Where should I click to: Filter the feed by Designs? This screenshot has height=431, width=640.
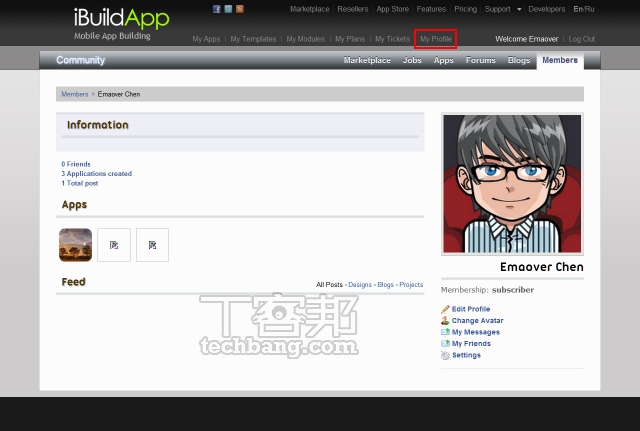(359, 285)
